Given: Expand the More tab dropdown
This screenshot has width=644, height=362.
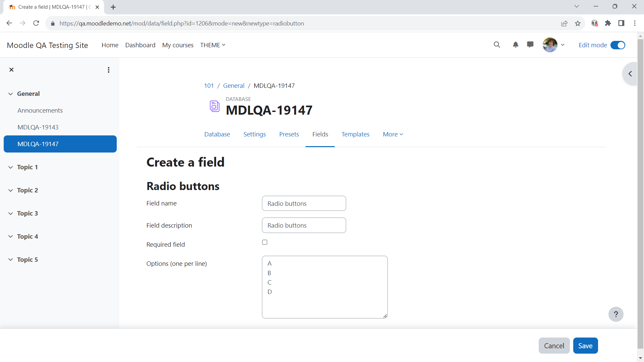Looking at the screenshot, I should click(393, 134).
